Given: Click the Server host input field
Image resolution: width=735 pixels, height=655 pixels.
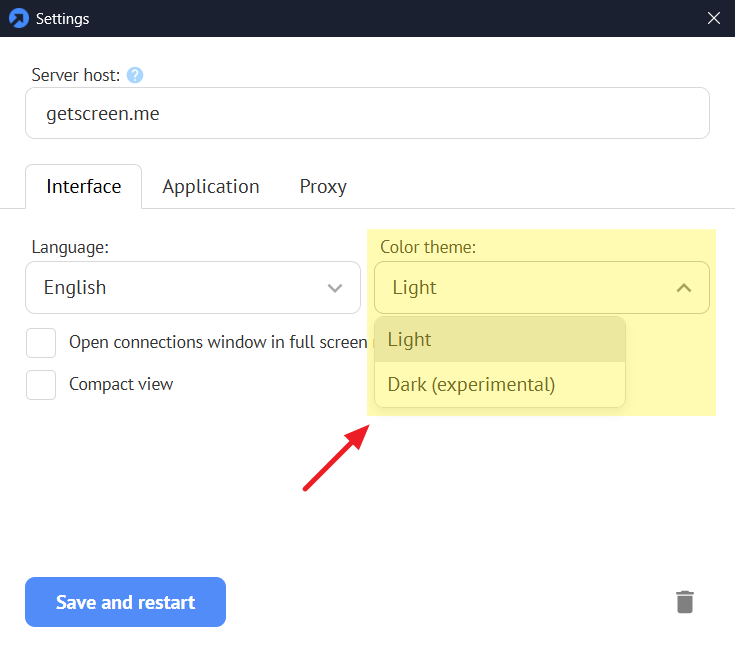Looking at the screenshot, I should coord(367,114).
